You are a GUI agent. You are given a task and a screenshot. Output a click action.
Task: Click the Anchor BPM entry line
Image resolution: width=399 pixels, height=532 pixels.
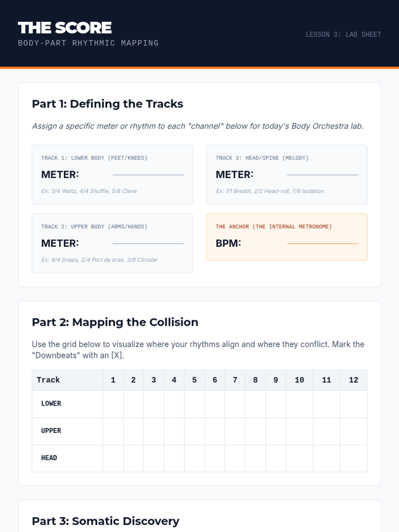click(x=323, y=243)
